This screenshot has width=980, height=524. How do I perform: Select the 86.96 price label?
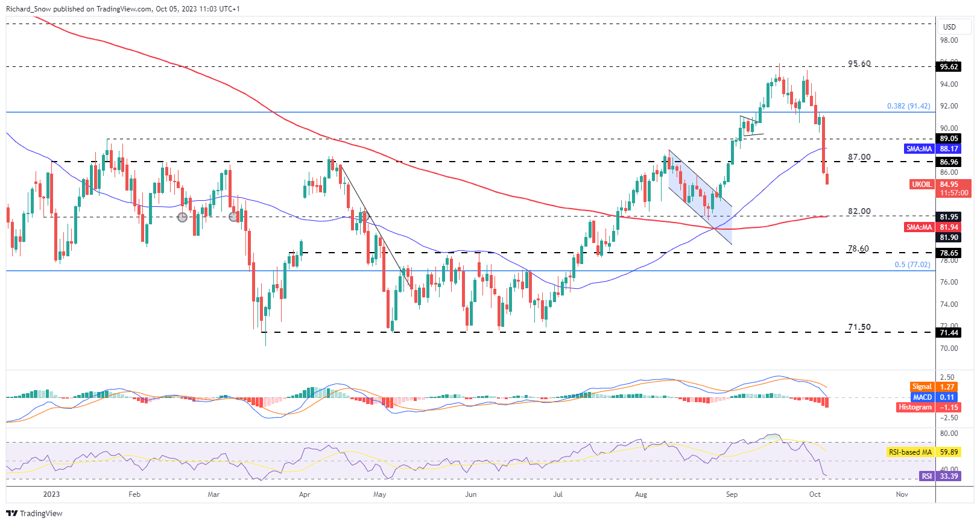pos(949,162)
